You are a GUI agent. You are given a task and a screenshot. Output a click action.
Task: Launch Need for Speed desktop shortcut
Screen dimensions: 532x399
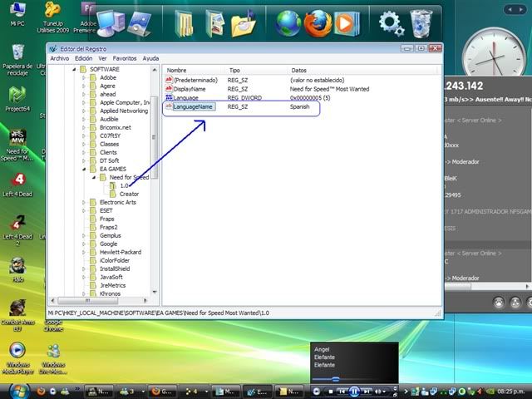point(17,145)
